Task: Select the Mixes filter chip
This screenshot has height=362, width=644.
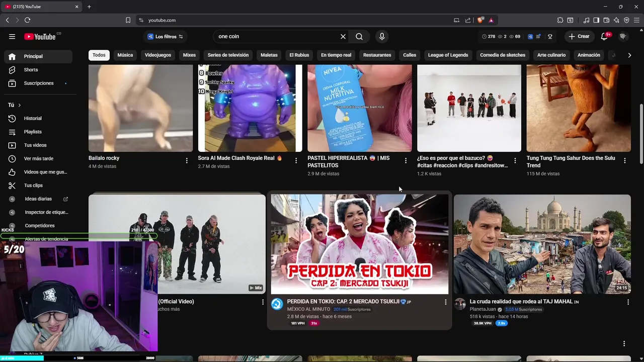Action: 189,55
